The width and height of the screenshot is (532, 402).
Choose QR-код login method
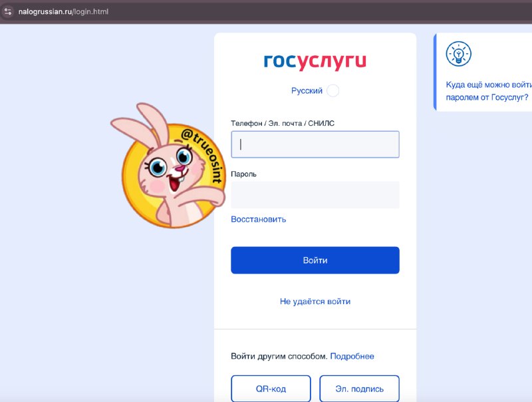(x=271, y=389)
